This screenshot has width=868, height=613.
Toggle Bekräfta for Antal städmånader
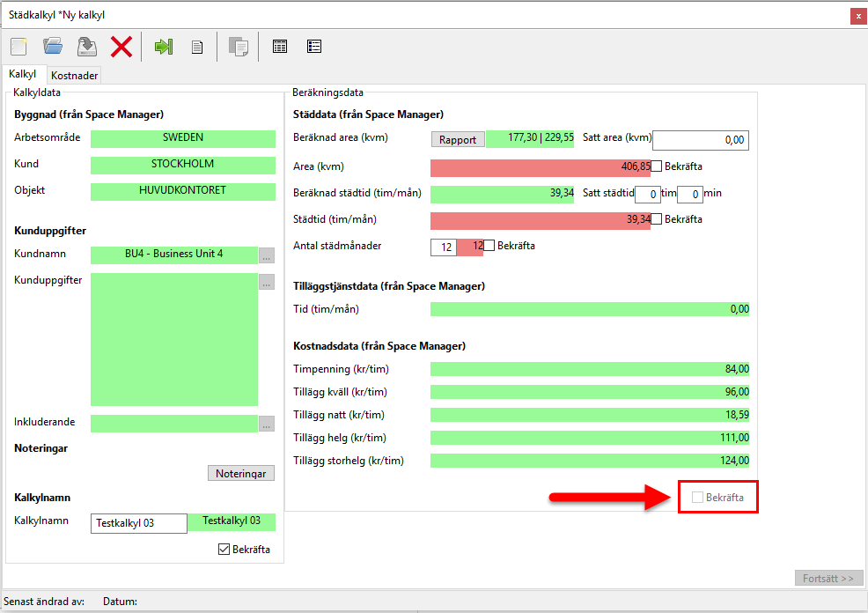(x=489, y=246)
